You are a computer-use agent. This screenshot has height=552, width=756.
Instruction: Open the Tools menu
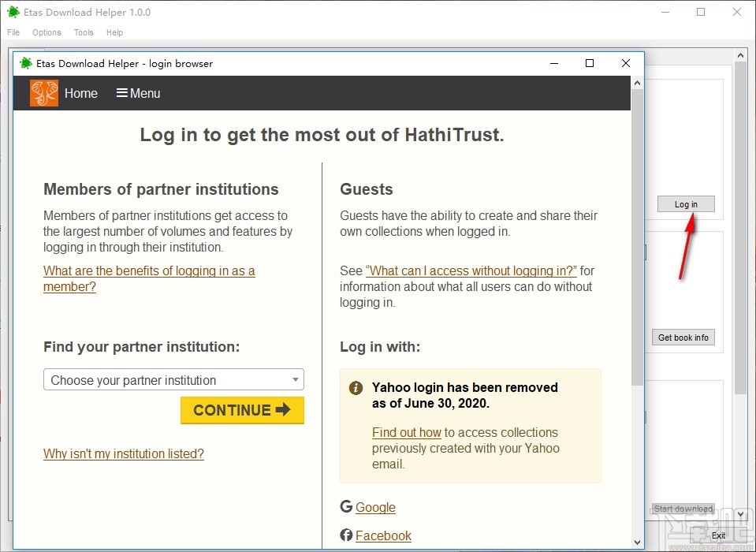[84, 32]
